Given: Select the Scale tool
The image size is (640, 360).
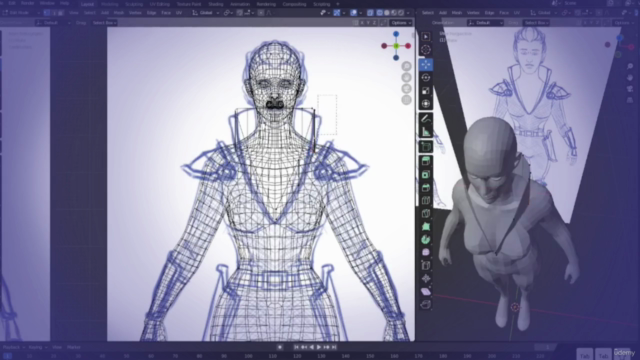Looking at the screenshot, I should pyautogui.click(x=426, y=91).
